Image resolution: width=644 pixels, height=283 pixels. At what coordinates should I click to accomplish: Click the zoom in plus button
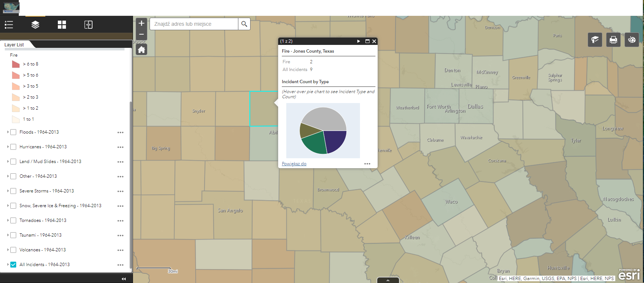(x=141, y=24)
